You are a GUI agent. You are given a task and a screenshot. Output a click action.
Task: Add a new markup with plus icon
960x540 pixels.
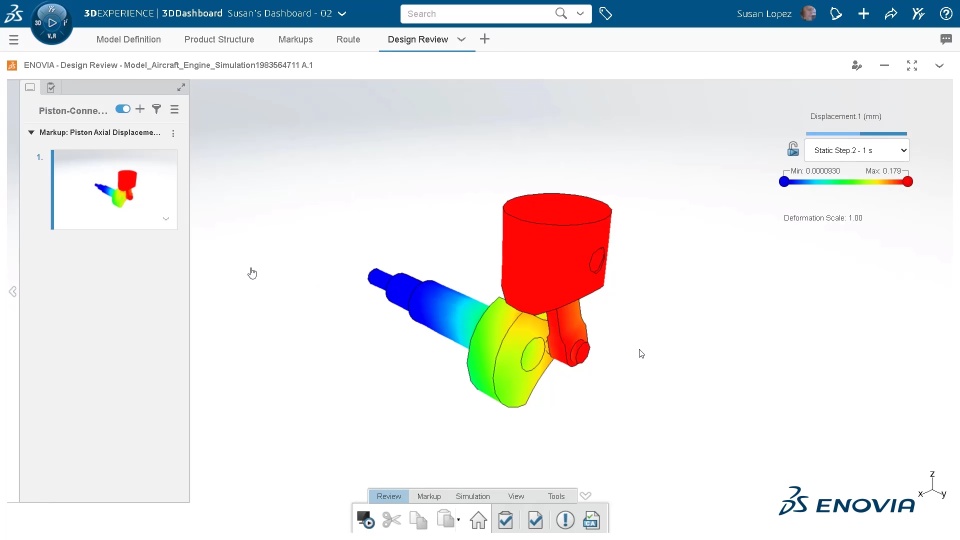pyautogui.click(x=140, y=109)
